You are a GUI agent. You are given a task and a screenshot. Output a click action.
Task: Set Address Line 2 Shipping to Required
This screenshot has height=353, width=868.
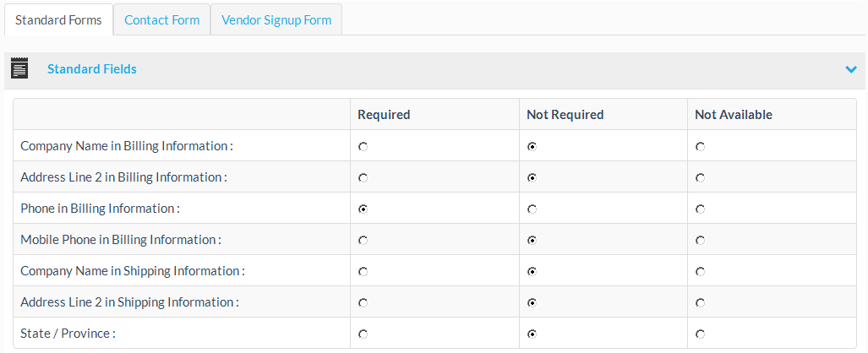pyautogui.click(x=363, y=302)
